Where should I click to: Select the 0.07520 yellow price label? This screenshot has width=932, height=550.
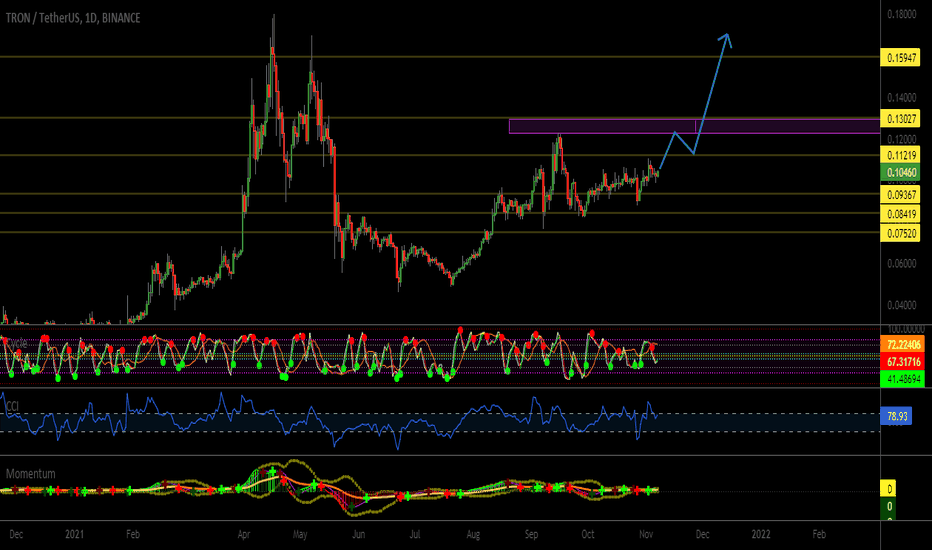point(900,233)
